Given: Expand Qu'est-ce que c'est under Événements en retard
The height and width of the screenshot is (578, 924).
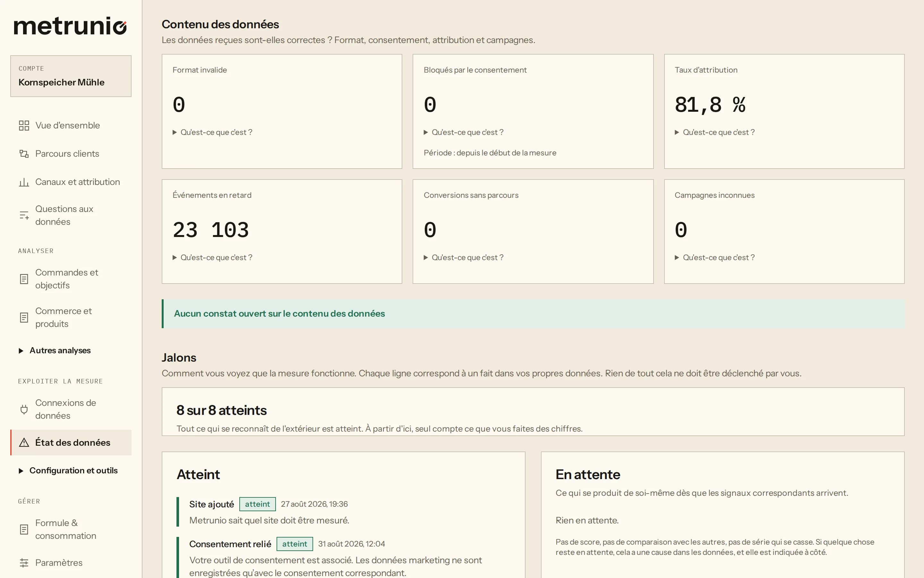Looking at the screenshot, I should (x=212, y=258).
